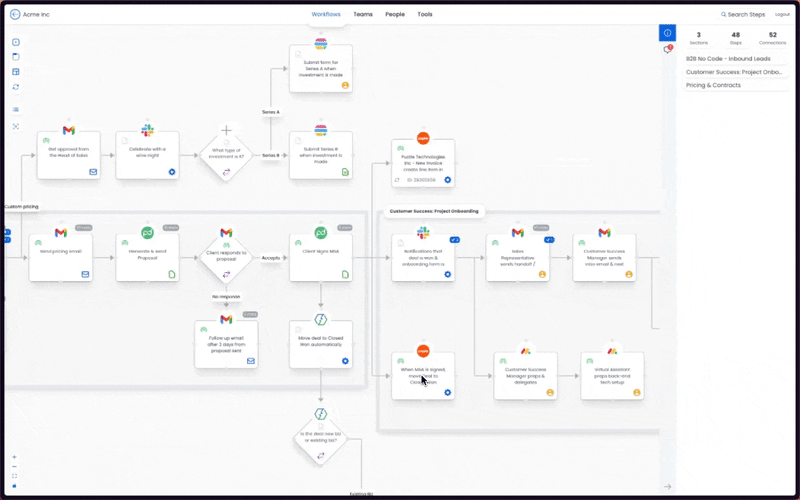
Task: Open the comments icon with red badge
Action: [x=667, y=49]
